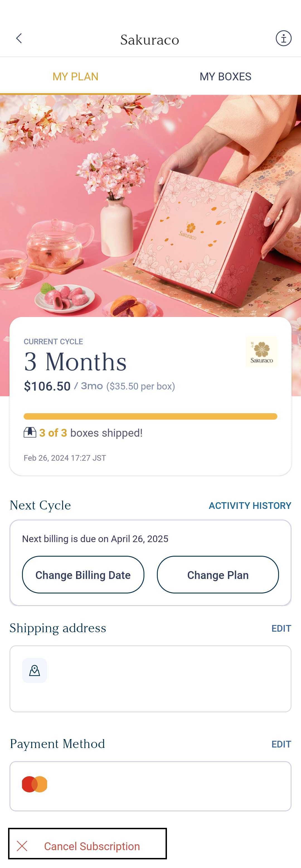
Task: Select the MY PLAN tab
Action: click(76, 76)
